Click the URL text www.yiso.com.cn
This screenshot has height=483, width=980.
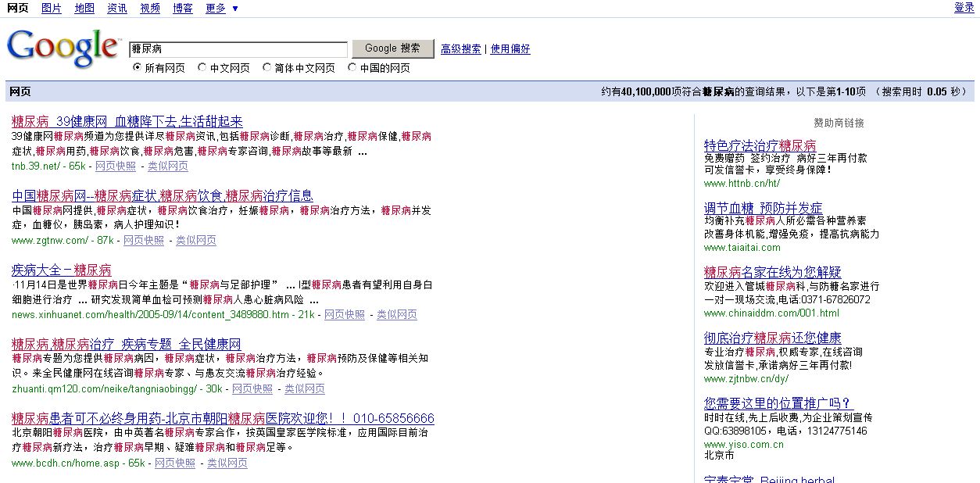744,445
